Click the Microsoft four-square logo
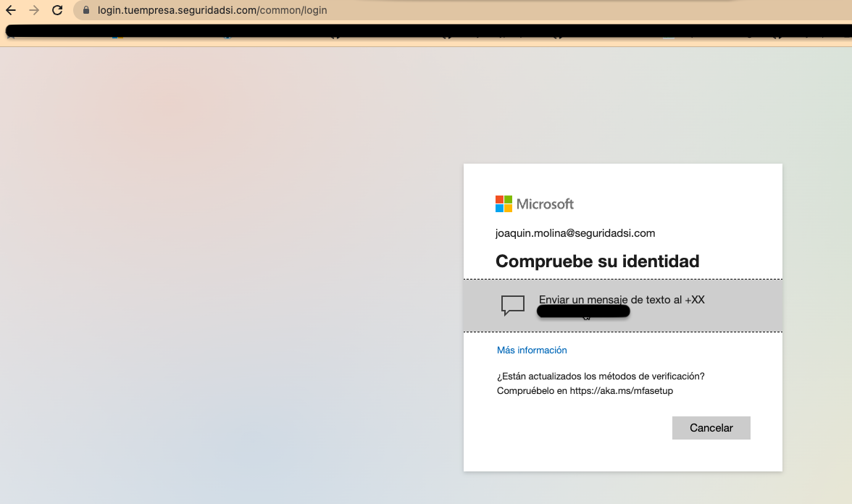 pyautogui.click(x=504, y=203)
